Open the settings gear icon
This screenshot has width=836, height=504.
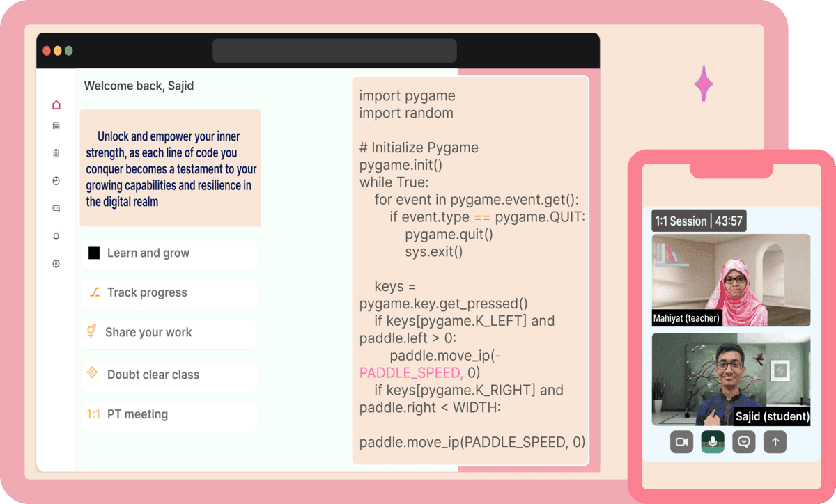pyautogui.click(x=56, y=264)
